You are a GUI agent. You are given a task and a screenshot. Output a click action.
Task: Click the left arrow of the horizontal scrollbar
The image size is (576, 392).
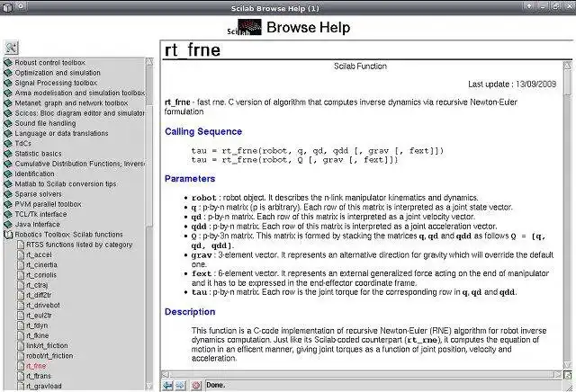coord(166,375)
